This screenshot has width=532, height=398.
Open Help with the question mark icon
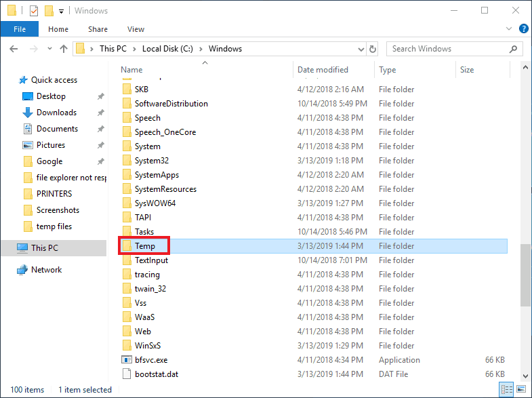click(x=523, y=29)
